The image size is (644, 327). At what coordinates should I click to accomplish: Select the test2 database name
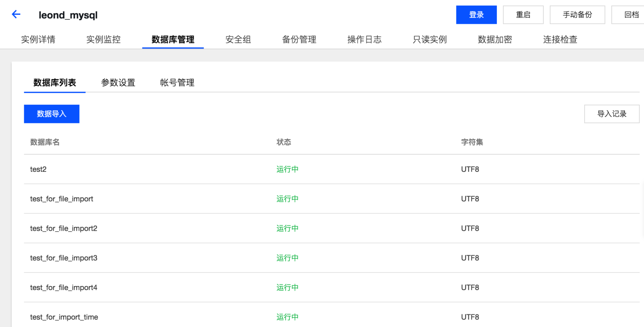pos(38,169)
